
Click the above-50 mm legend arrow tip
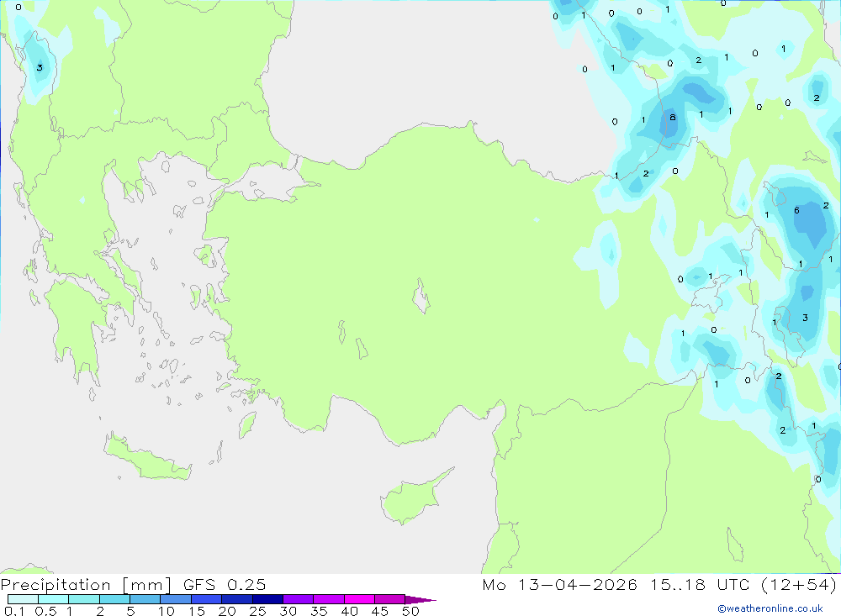(x=421, y=599)
